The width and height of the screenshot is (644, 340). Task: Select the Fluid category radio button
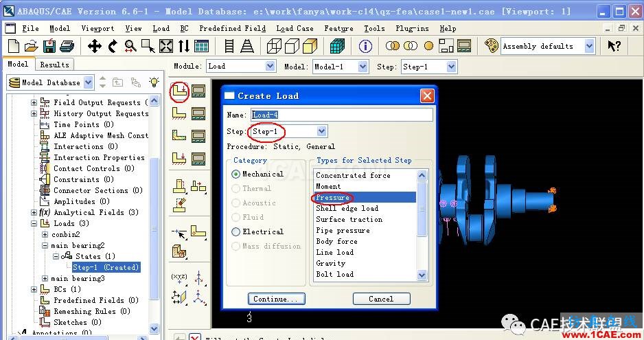point(235,218)
